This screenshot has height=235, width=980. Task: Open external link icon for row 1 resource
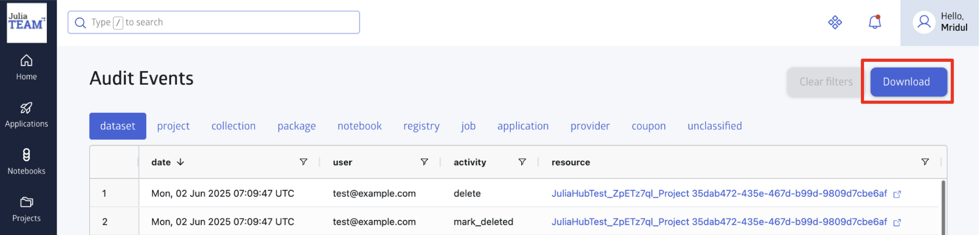pyautogui.click(x=897, y=194)
